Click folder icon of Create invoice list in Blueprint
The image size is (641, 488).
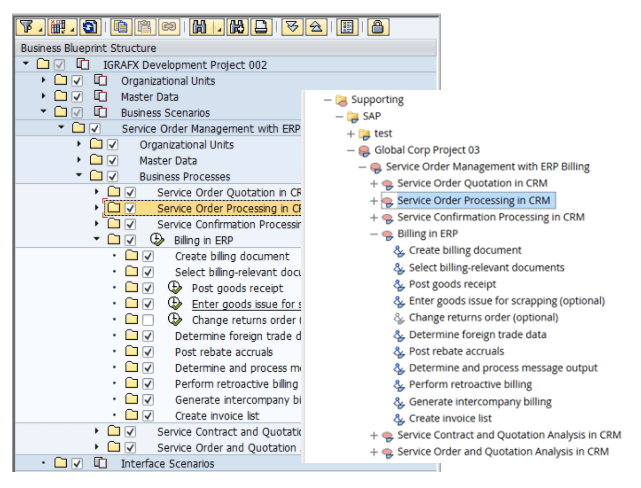click(132, 415)
